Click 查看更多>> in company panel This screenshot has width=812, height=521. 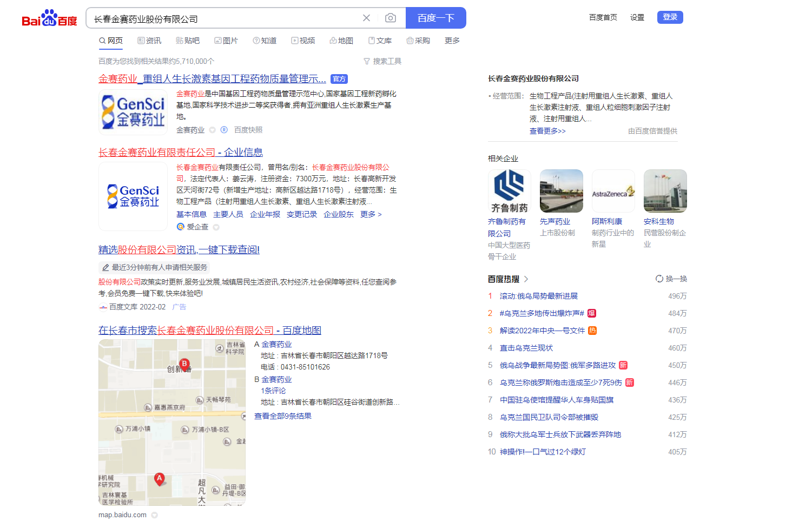point(547,131)
